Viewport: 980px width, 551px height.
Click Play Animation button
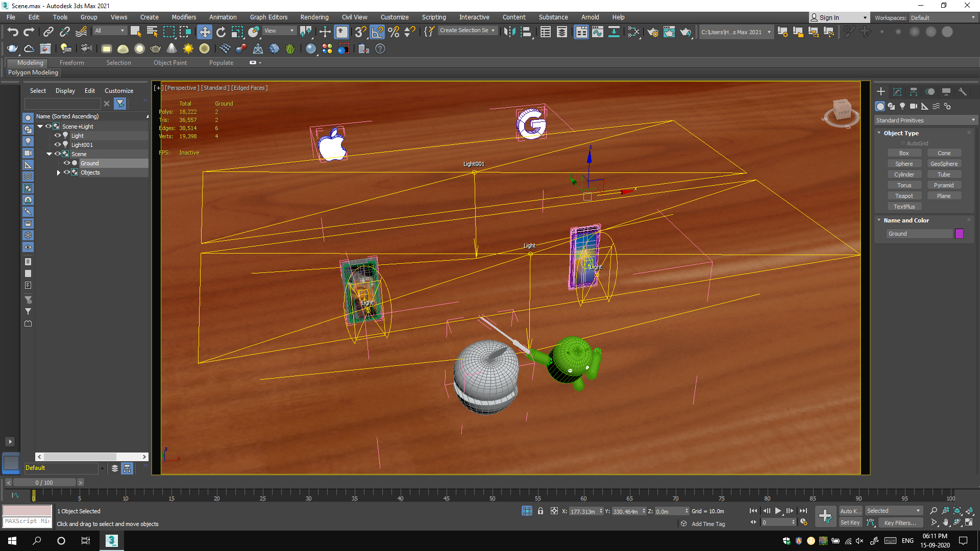point(778,511)
